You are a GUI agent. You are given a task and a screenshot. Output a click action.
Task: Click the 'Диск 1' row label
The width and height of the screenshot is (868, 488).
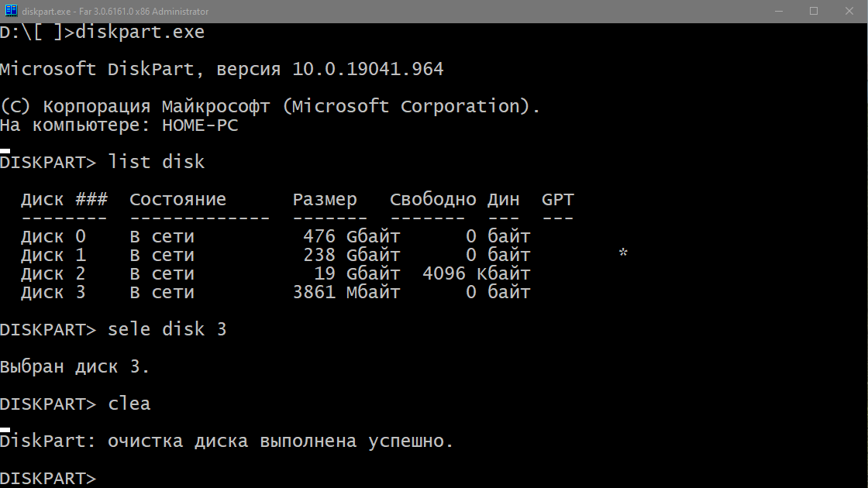53,255
